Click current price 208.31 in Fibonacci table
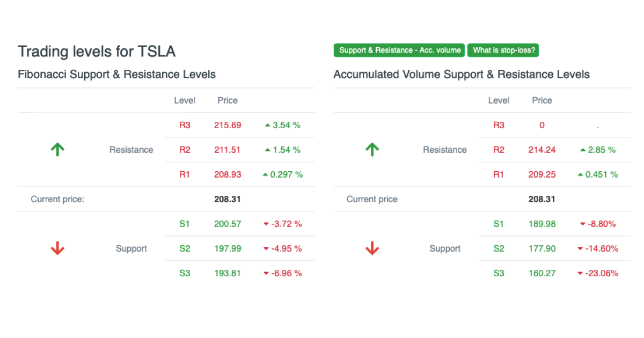This screenshot has height=338, width=644. pyautogui.click(x=228, y=199)
